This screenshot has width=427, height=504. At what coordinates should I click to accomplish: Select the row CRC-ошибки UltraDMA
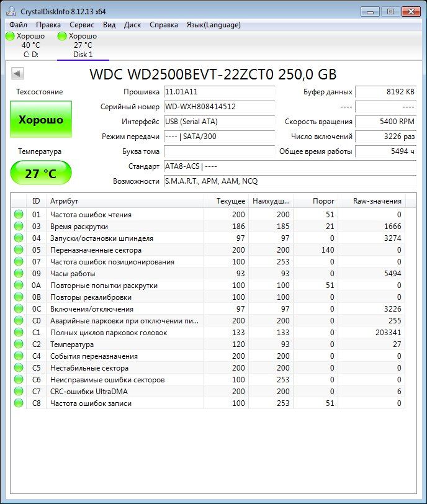[208, 391]
